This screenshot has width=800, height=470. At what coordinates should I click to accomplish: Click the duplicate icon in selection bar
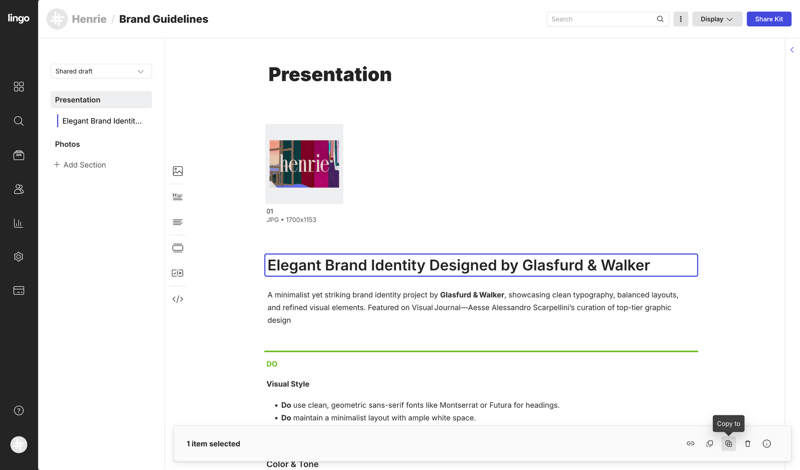pyautogui.click(x=710, y=444)
